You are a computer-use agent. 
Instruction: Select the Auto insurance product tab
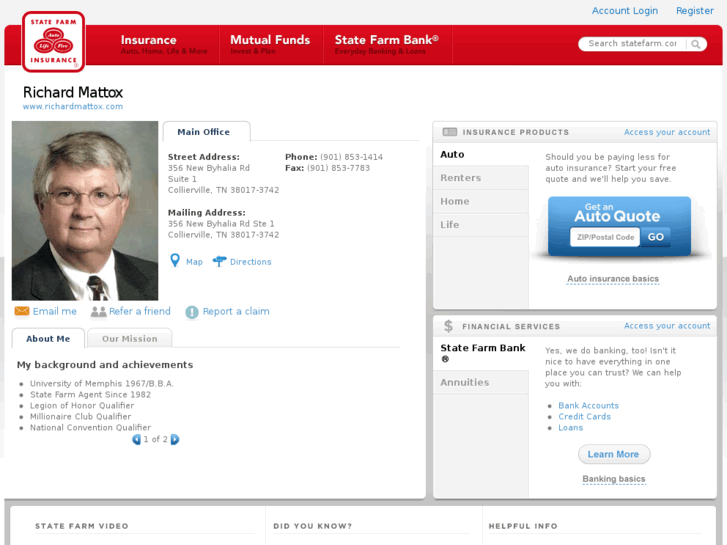coord(481,154)
